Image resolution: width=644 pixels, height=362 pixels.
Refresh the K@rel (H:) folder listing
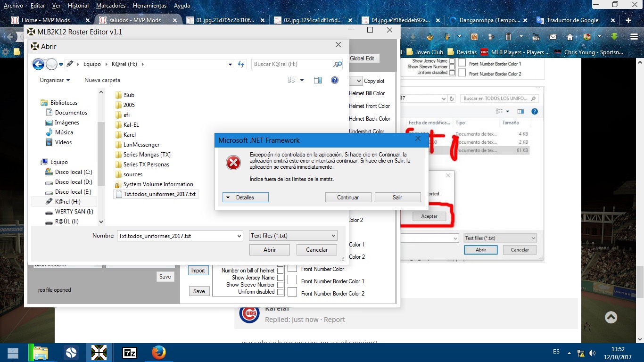pos(241,64)
